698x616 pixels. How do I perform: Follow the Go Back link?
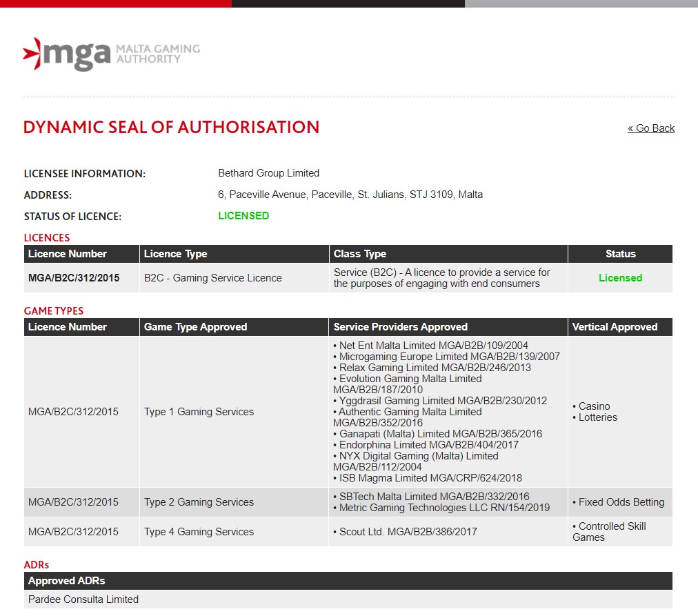point(651,128)
